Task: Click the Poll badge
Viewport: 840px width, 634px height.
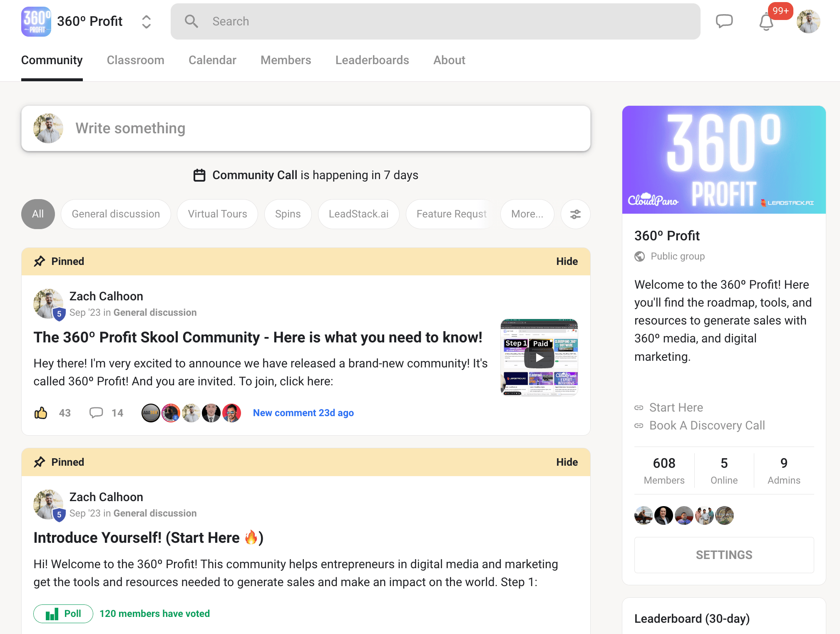Action: pyautogui.click(x=63, y=614)
